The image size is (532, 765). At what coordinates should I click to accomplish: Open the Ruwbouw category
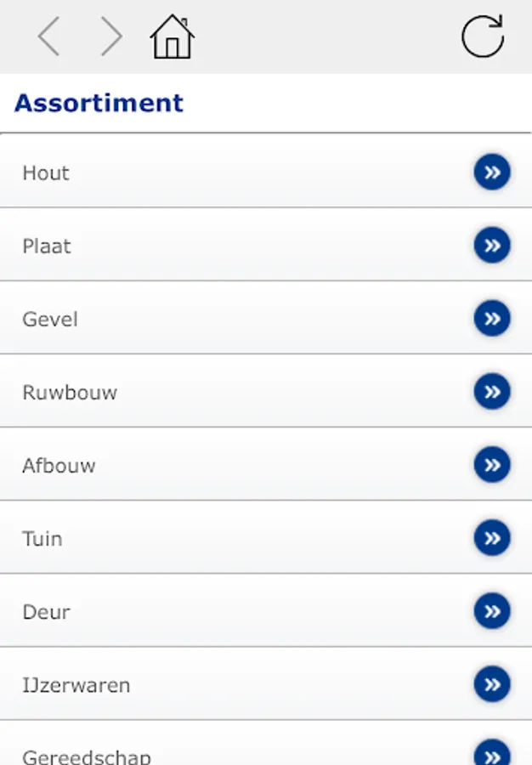tap(70, 393)
